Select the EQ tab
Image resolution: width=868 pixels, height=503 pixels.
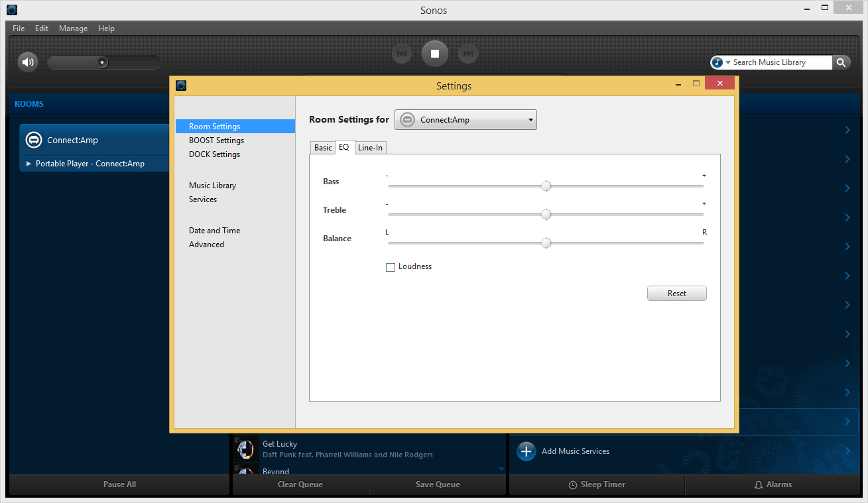tap(344, 147)
